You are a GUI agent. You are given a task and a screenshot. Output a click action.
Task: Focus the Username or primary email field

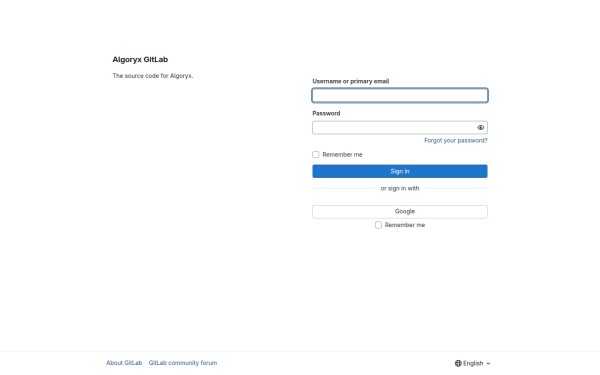pyautogui.click(x=400, y=95)
